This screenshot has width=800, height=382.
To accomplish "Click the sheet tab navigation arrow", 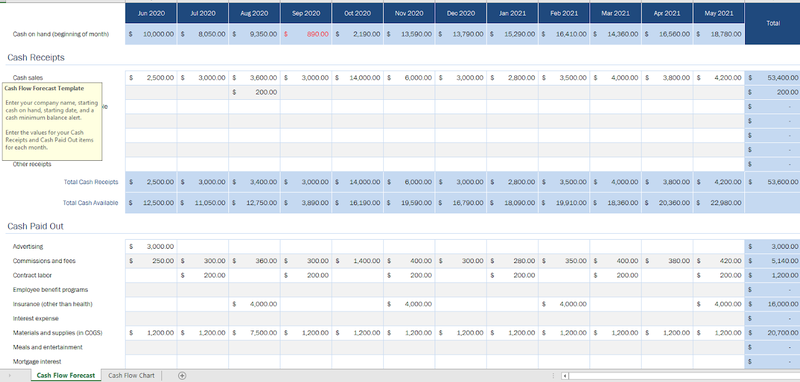I will click(10, 376).
